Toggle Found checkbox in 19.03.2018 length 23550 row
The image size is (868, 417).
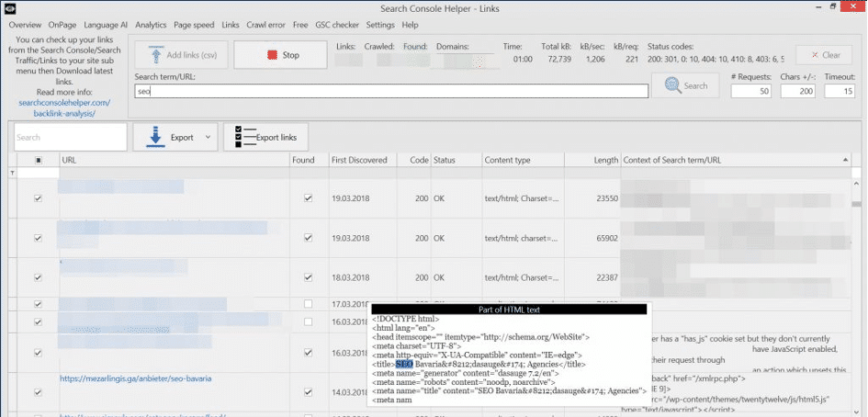[x=309, y=197]
